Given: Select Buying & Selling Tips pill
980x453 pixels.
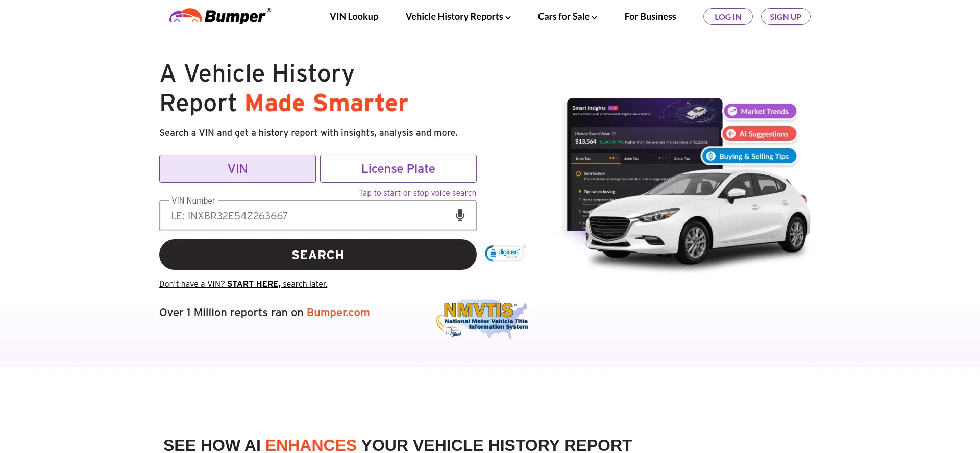Looking at the screenshot, I should point(749,156).
